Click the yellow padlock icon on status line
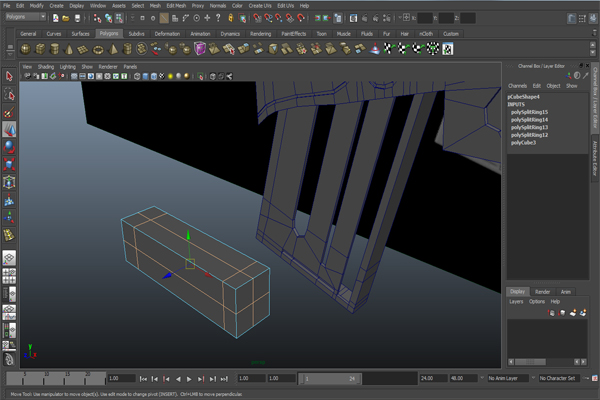 point(231,18)
